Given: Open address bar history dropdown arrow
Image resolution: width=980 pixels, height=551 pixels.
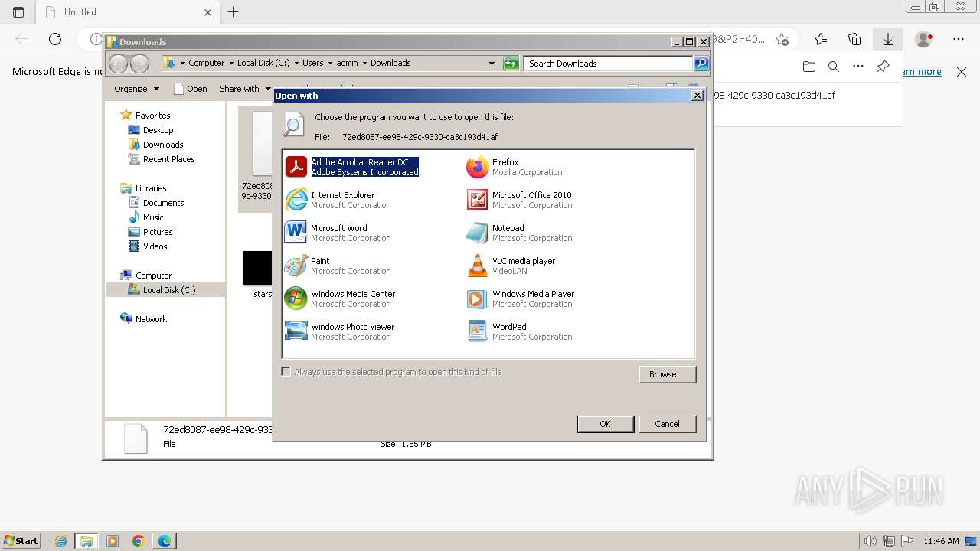Looking at the screenshot, I should tap(492, 64).
